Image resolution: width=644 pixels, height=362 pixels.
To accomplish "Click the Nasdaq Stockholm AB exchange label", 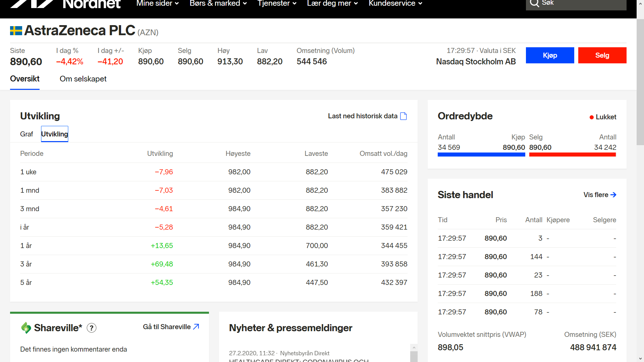I will (x=476, y=62).
